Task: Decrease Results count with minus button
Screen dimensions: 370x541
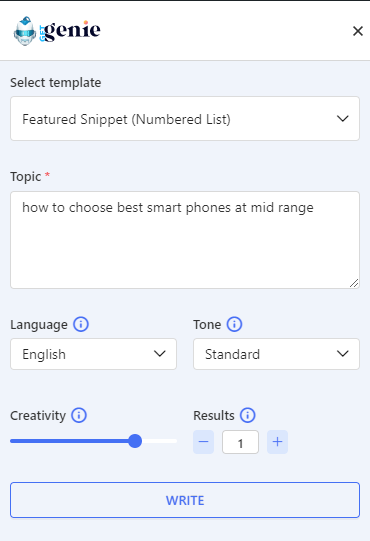Action: click(203, 442)
